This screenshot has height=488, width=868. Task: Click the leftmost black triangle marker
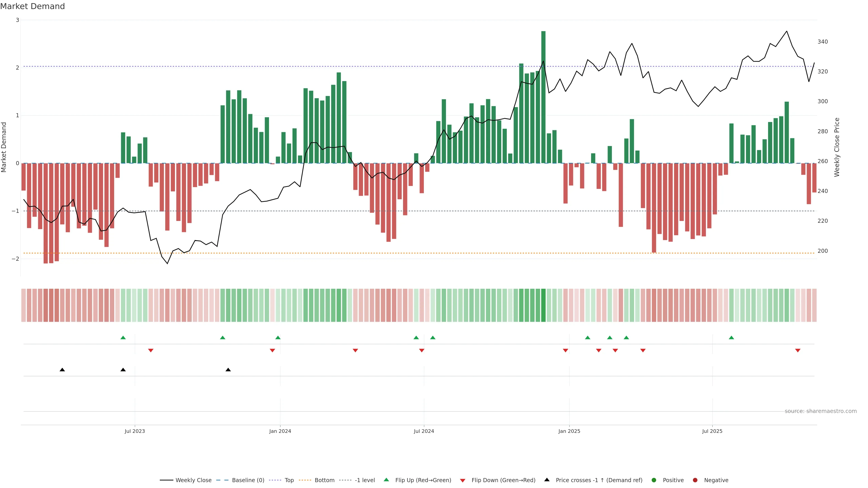(x=62, y=370)
